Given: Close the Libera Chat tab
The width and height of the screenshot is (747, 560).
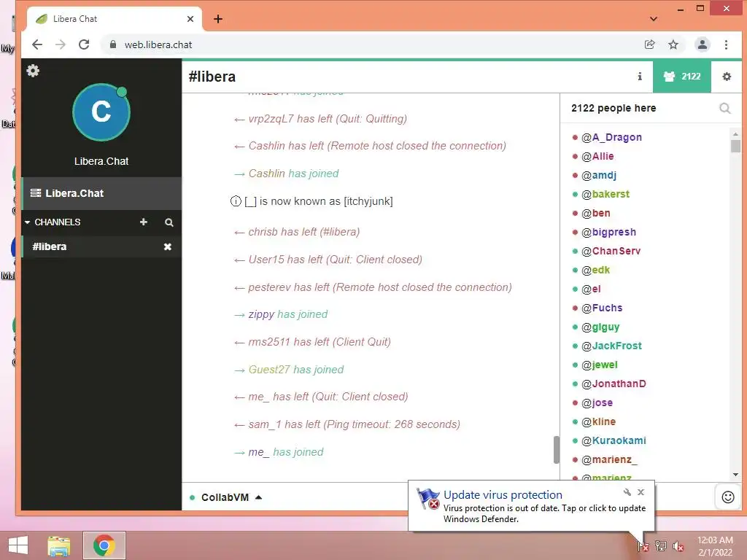Looking at the screenshot, I should pyautogui.click(x=190, y=19).
